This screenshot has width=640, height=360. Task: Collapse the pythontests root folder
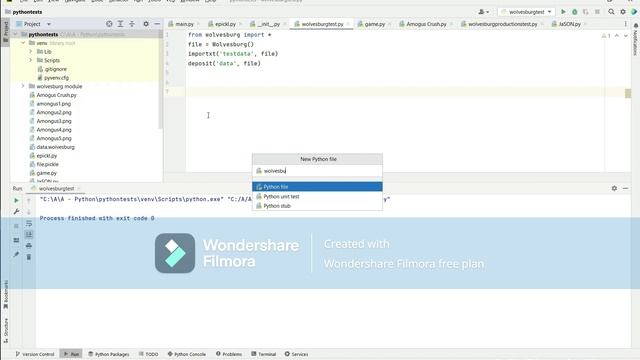point(16,34)
